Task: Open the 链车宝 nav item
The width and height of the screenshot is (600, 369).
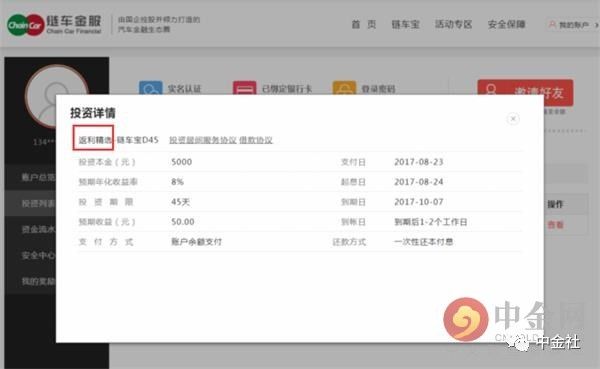Action: (405, 24)
